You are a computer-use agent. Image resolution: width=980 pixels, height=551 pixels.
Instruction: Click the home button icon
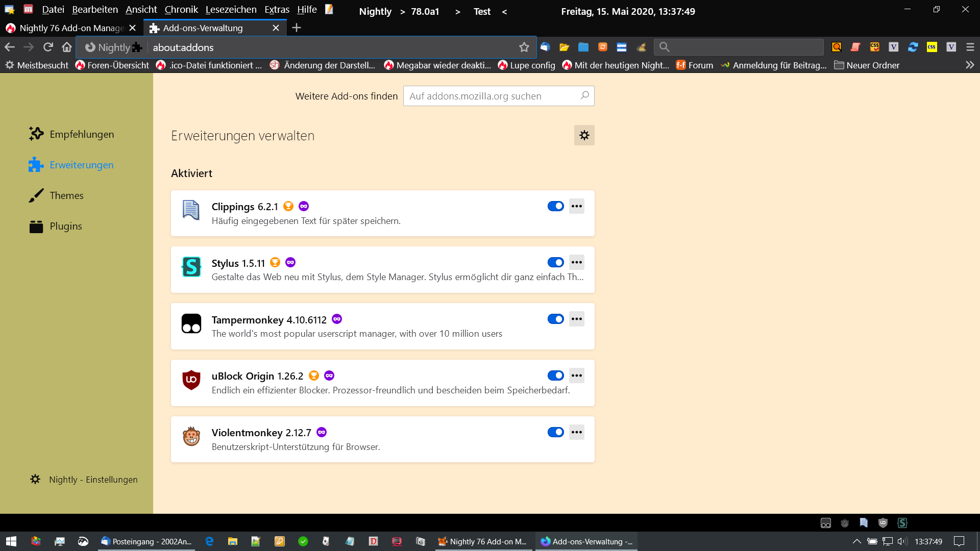(67, 47)
